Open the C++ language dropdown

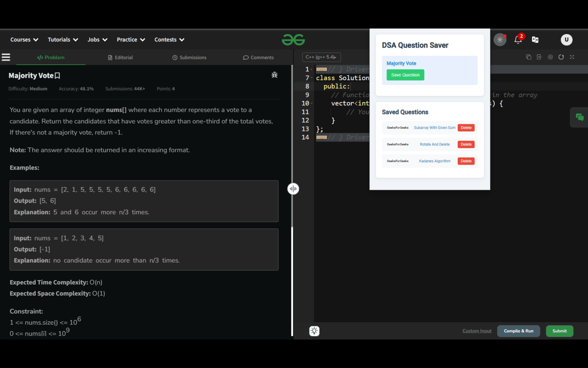coord(321,57)
